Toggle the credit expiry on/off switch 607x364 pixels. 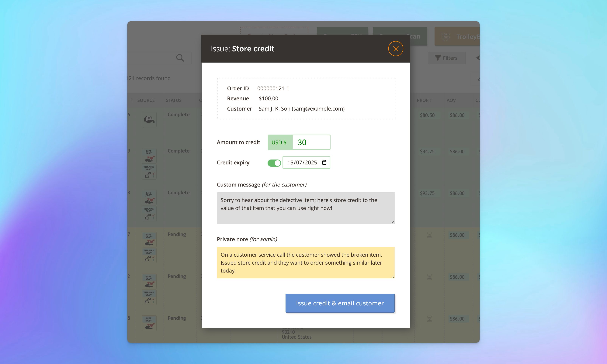274,163
